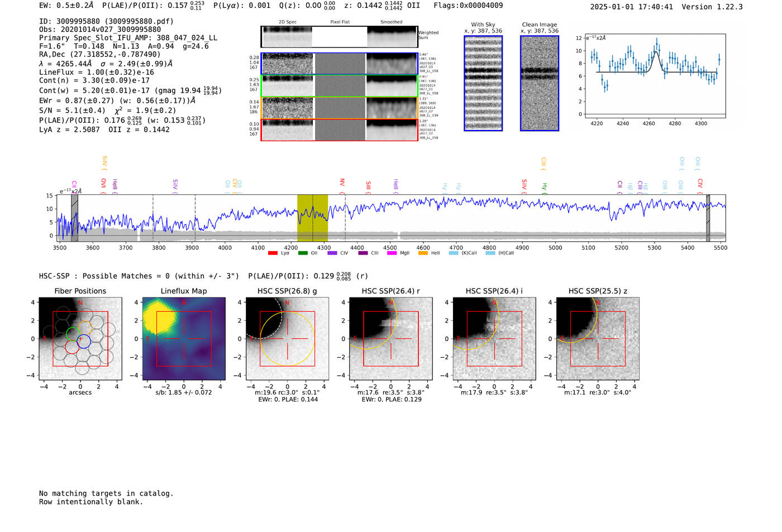This screenshot has height=532, width=782.
Task: Click the RA,Dec coordinates line
Action: click(100, 54)
